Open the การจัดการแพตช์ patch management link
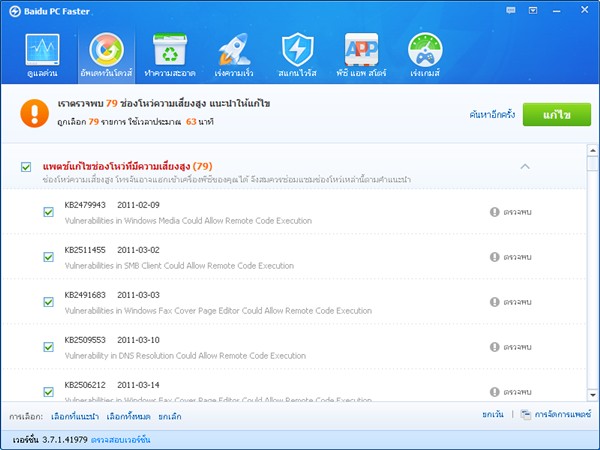 point(562,414)
